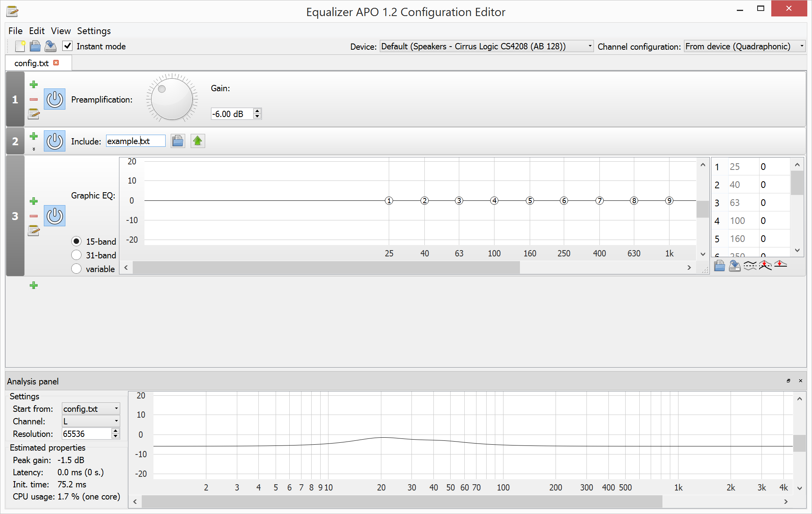Maximize the Configuration Editor window
The image size is (812, 514).
coord(761,9)
